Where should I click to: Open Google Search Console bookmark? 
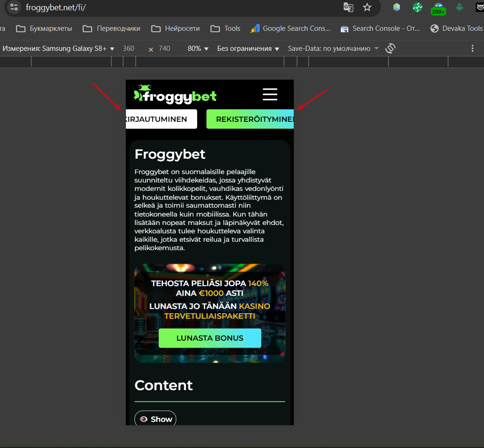click(x=290, y=28)
